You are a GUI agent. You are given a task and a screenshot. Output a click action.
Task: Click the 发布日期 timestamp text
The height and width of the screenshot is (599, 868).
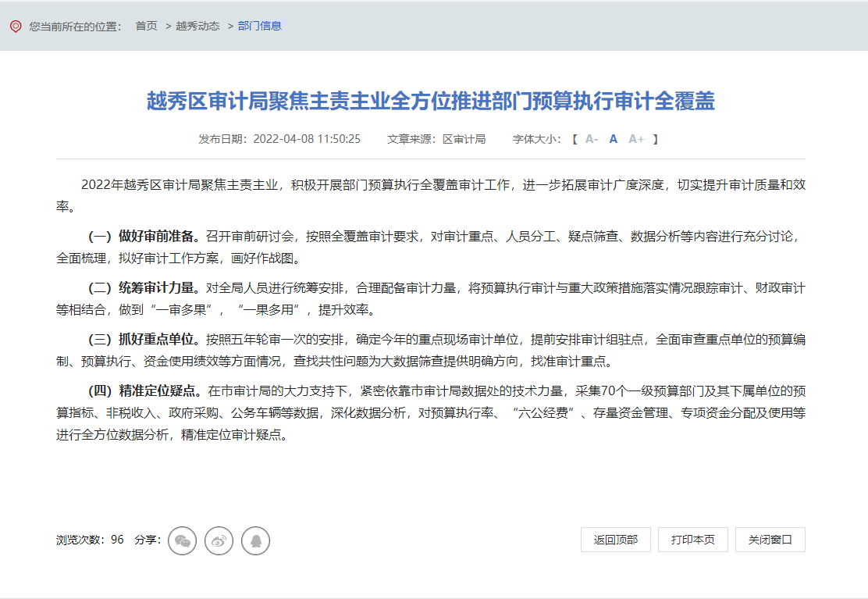[x=279, y=139]
